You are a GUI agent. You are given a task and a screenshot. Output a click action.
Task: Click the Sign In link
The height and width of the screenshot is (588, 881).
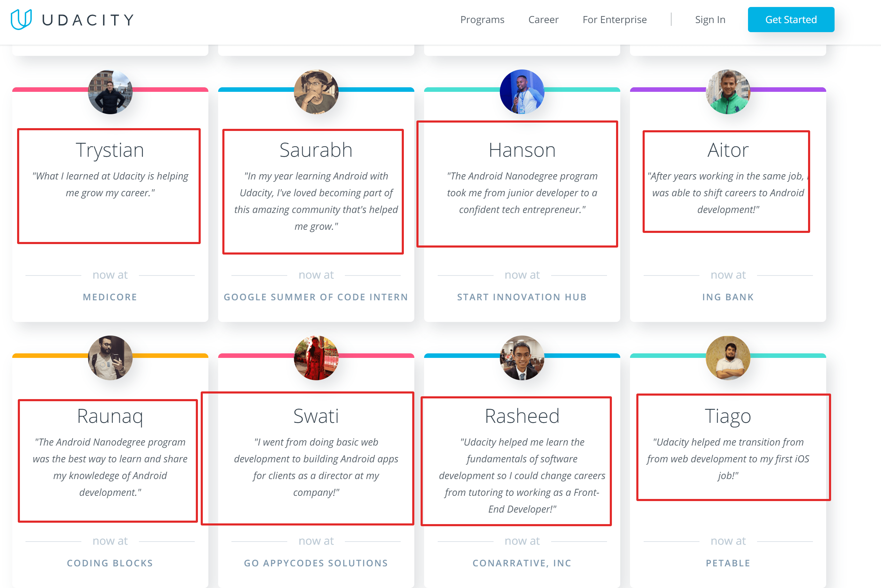(x=710, y=20)
